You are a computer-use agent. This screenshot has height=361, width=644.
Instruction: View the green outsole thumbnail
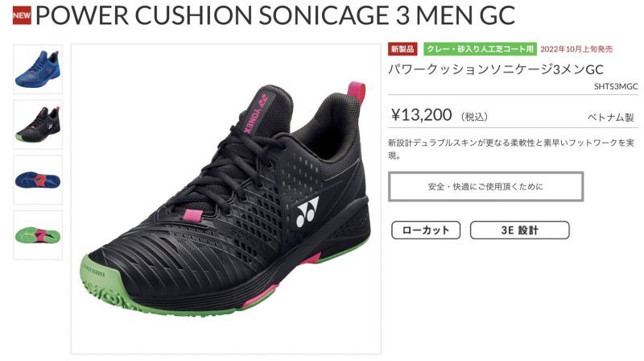[38, 235]
